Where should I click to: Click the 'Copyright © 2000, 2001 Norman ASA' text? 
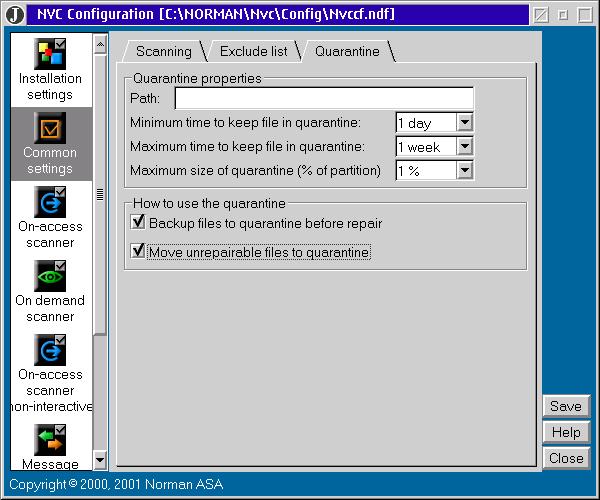pyautogui.click(x=116, y=484)
